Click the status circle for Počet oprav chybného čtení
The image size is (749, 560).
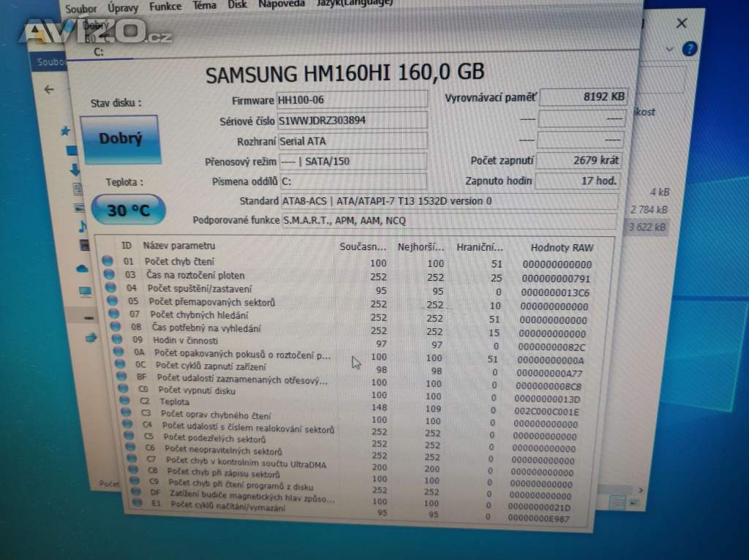tap(126, 412)
